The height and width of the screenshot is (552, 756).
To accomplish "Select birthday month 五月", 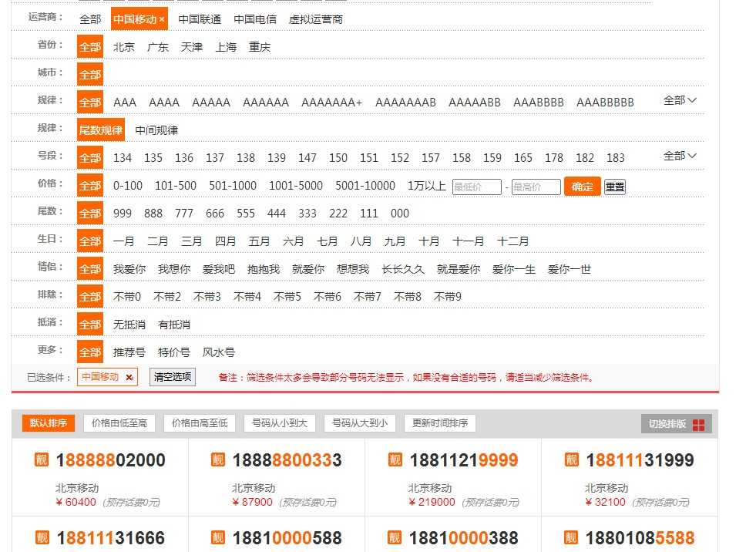I will click(x=259, y=241).
